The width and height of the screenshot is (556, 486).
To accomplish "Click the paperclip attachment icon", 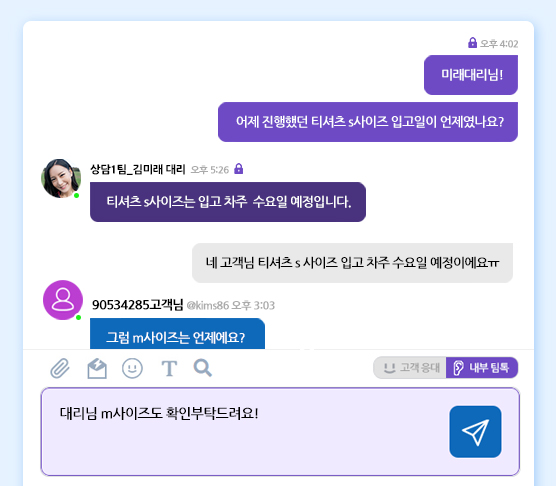I will (60, 368).
